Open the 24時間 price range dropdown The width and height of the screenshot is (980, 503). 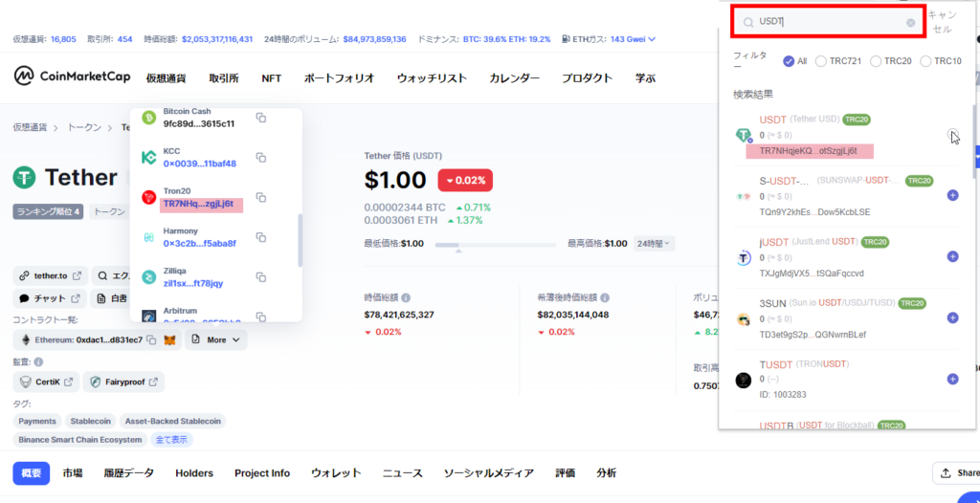click(x=654, y=244)
